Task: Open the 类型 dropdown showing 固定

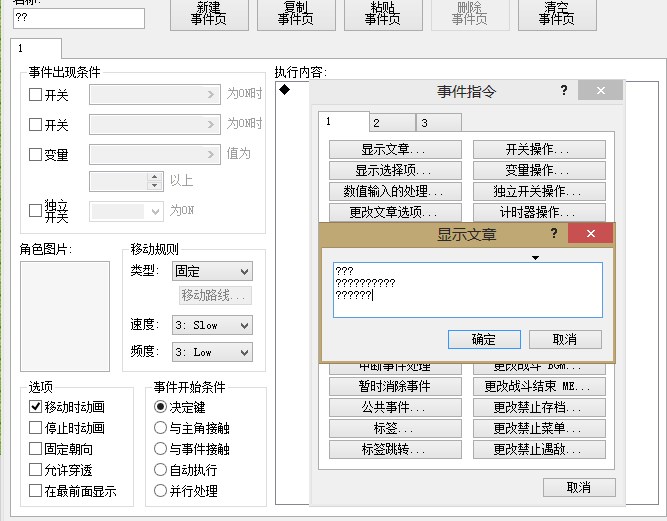Action: coord(212,271)
